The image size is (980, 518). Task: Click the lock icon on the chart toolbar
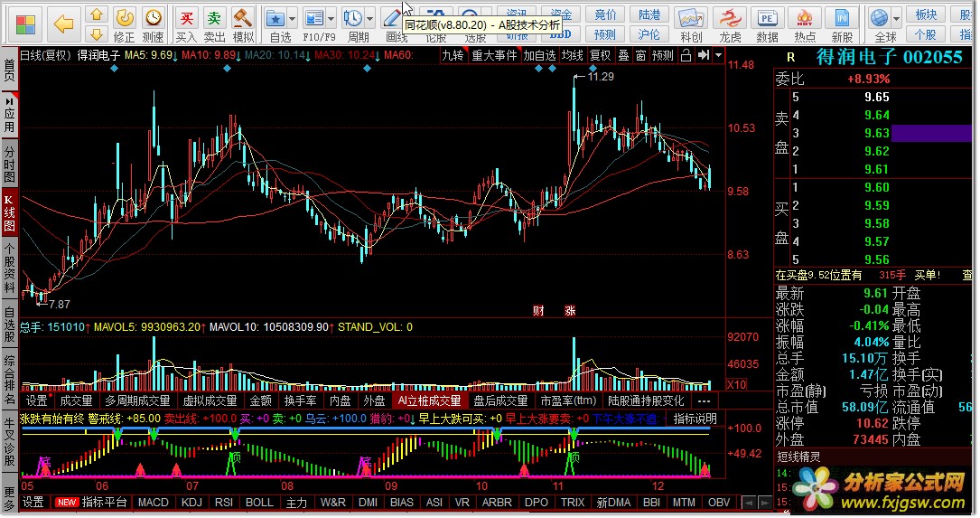point(686,56)
